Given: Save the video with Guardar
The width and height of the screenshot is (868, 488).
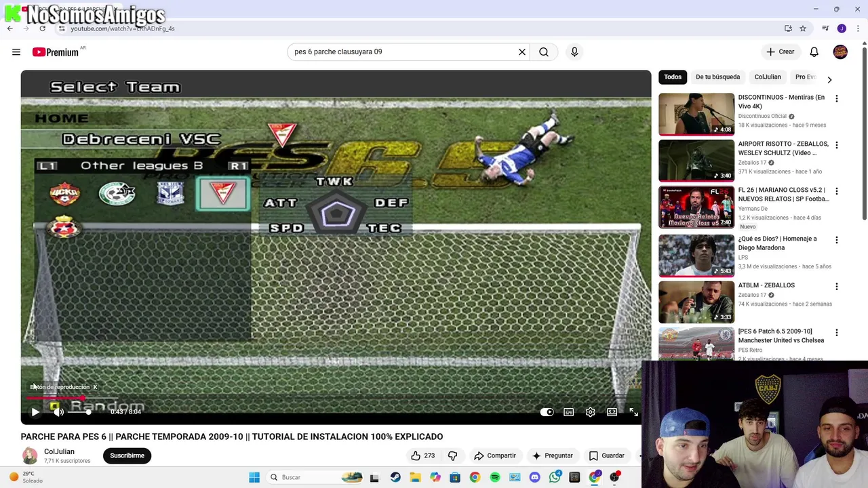Looking at the screenshot, I should 606,455.
